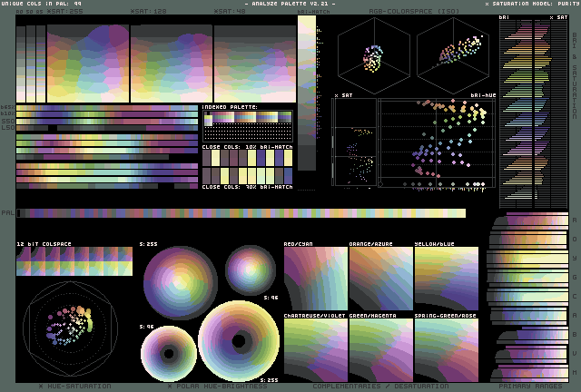Select the large S:255 polar disc at bottom
581x392 pixels.
(240, 341)
